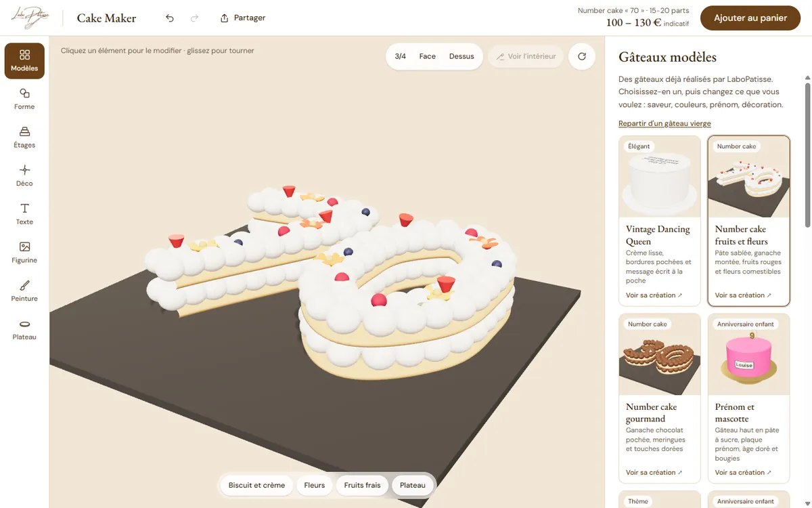
Task: Open the Modèles sidebar panel
Action: (24, 61)
